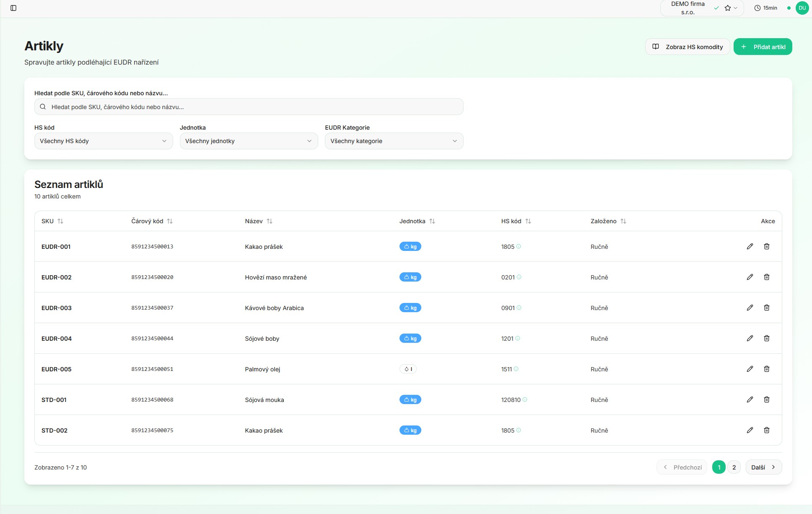
Task: Toggle the sidebar panel icon
Action: coord(14,8)
